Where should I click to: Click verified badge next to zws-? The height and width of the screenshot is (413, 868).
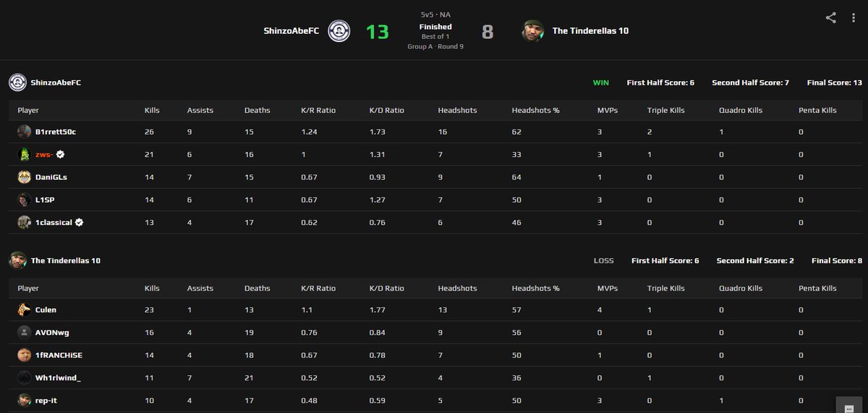point(61,154)
